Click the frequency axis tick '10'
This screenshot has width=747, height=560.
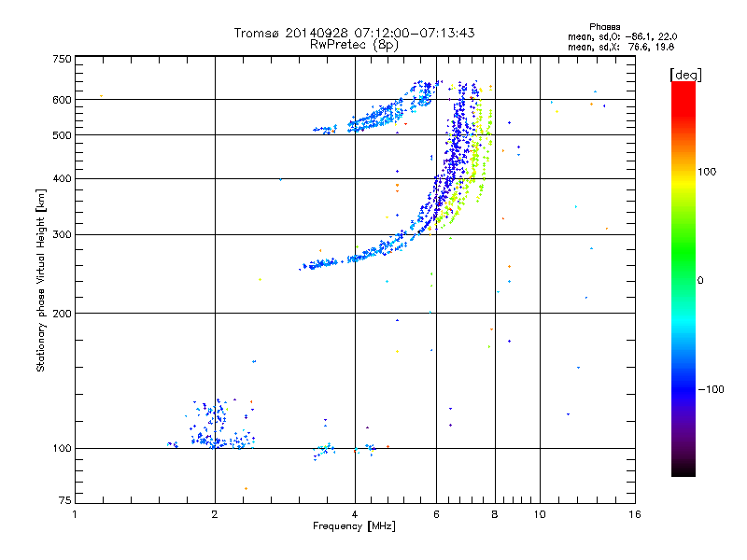540,514
